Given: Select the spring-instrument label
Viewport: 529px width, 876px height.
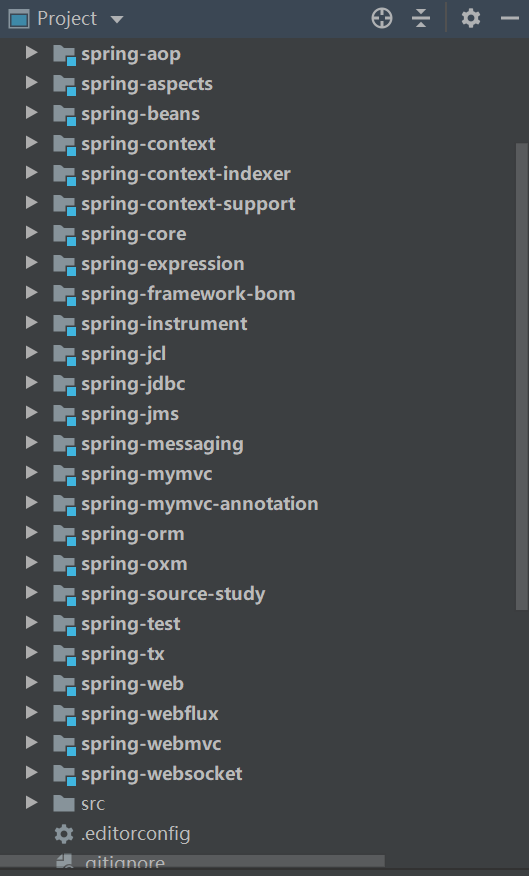Looking at the screenshot, I should [x=164, y=323].
